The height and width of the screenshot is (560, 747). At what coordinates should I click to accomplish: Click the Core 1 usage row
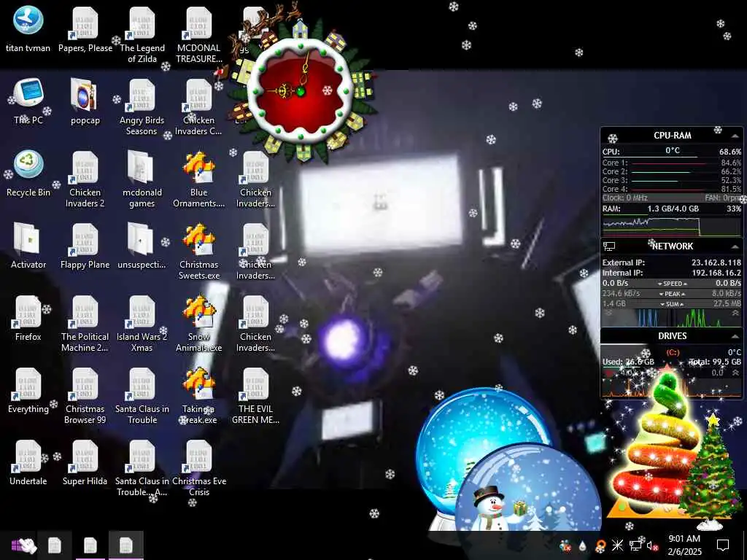(x=671, y=163)
